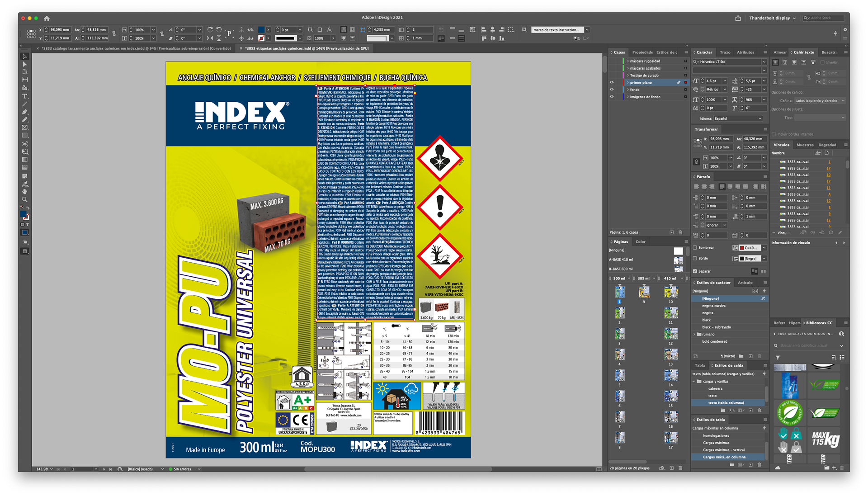Viewport: 868px width, 496px height.
Task: Click flip horizontal icon in control bar
Action: [210, 38]
